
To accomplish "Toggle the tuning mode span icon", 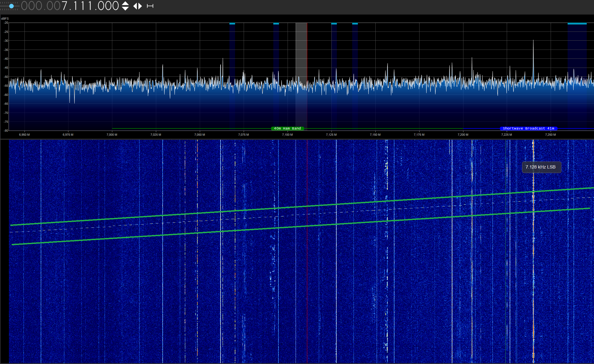I will 150,6.
